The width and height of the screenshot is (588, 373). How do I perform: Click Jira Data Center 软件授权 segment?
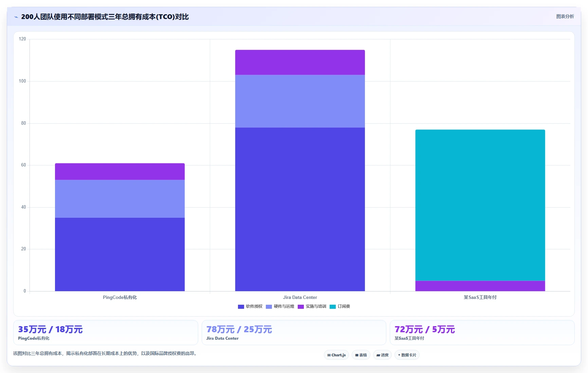coord(300,209)
